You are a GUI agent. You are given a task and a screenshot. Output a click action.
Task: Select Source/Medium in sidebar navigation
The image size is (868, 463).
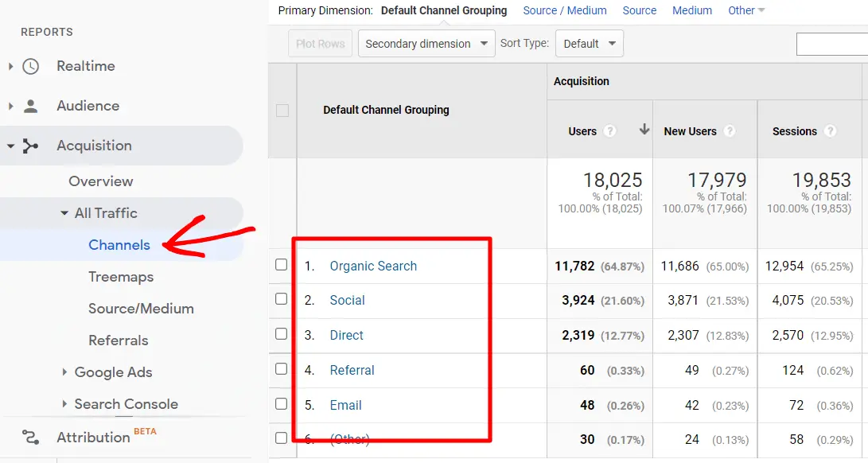(141, 309)
